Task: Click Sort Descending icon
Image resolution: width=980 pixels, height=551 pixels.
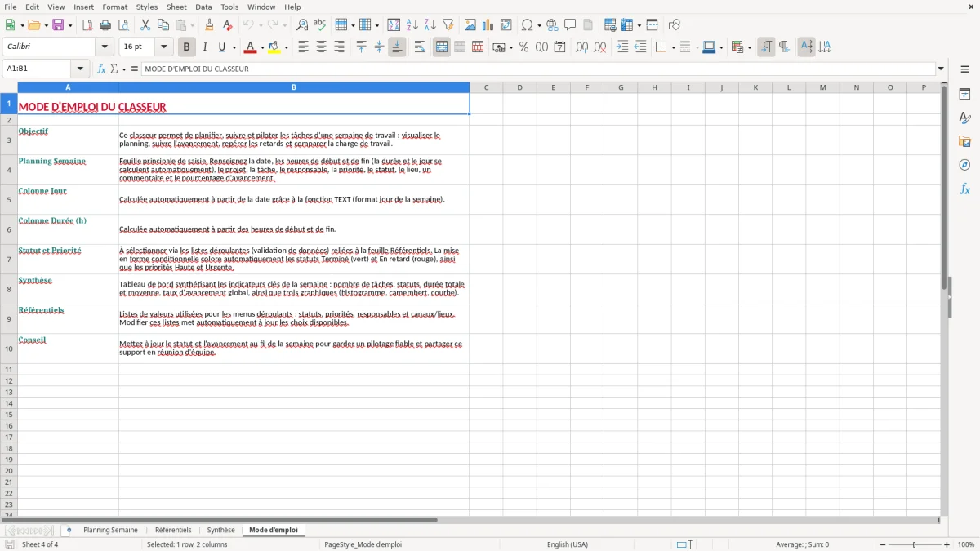Action: [430, 25]
